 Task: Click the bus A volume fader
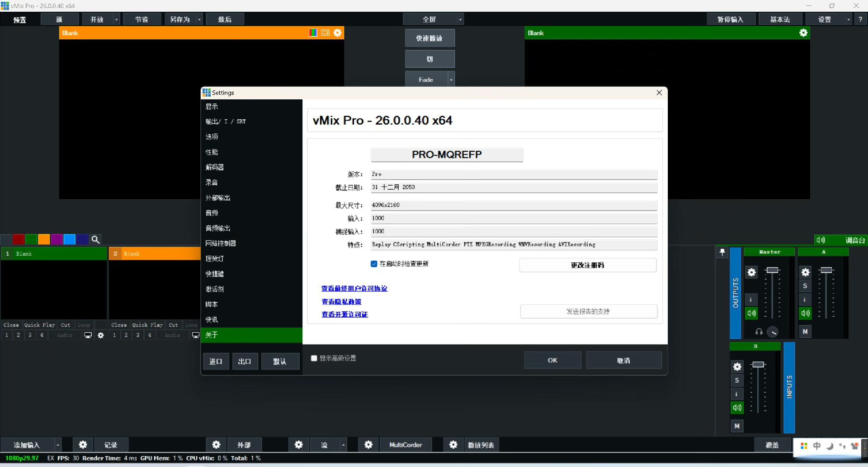[826, 270]
